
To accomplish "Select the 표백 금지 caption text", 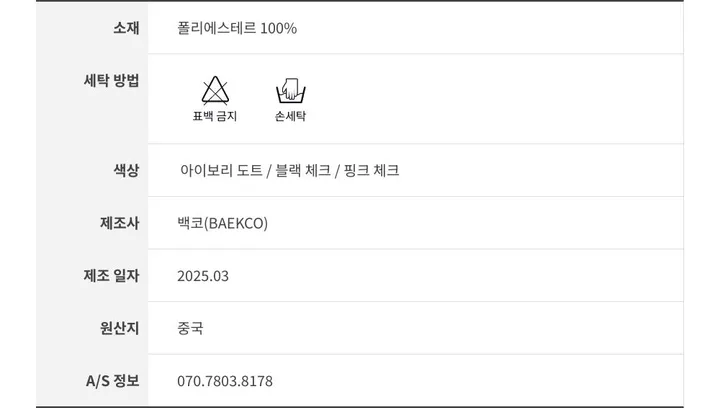I will click(214, 116).
